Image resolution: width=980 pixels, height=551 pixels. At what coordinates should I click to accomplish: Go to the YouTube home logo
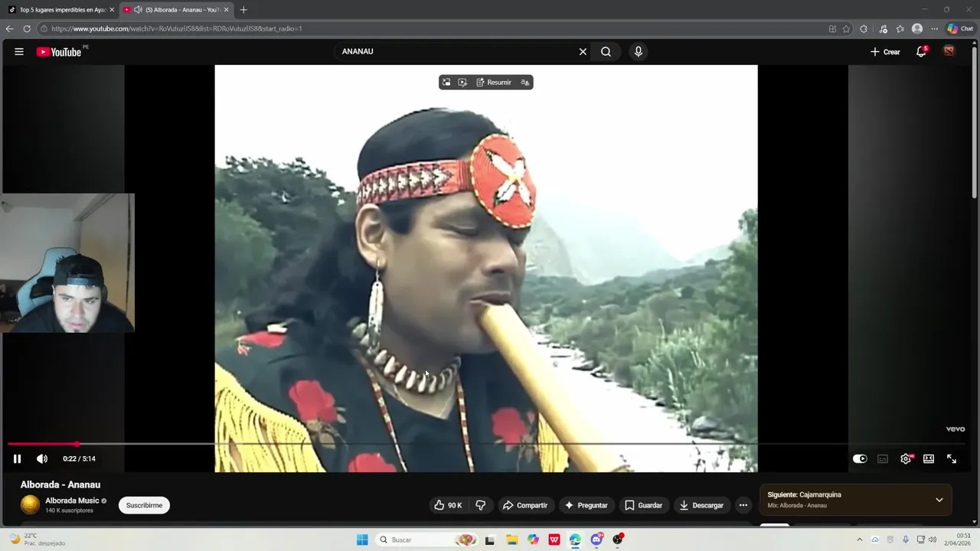click(x=58, y=52)
